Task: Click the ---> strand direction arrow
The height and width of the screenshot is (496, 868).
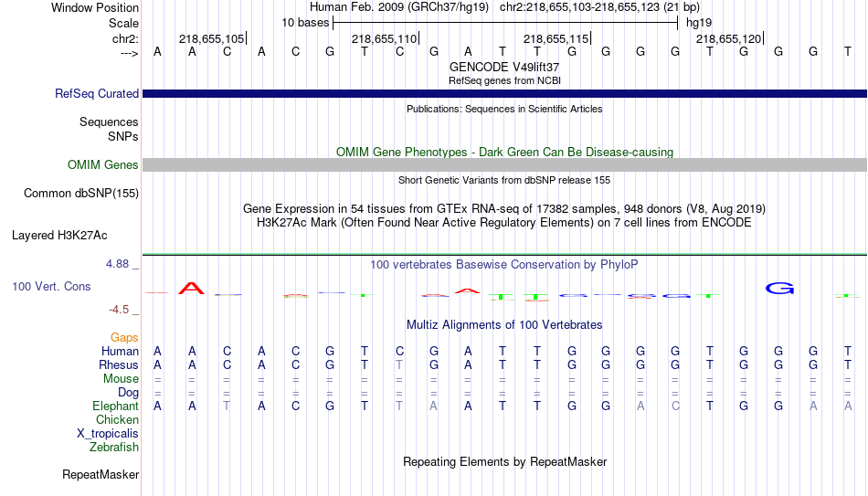Action: click(x=130, y=53)
